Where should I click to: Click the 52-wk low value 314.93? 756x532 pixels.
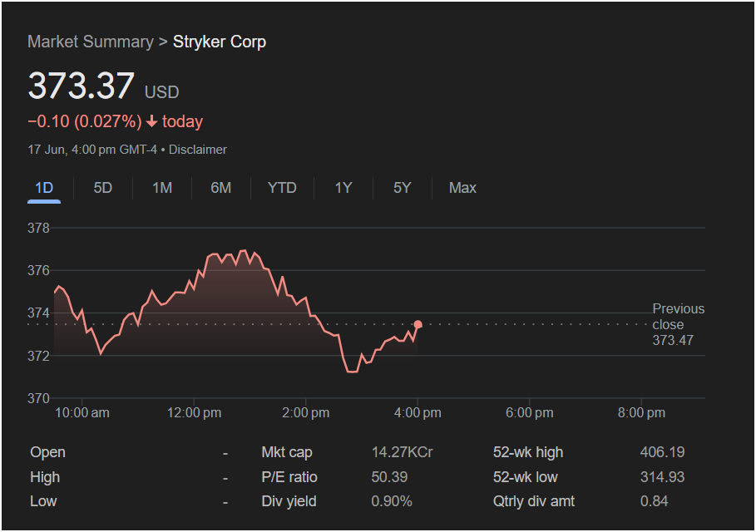pos(663,477)
